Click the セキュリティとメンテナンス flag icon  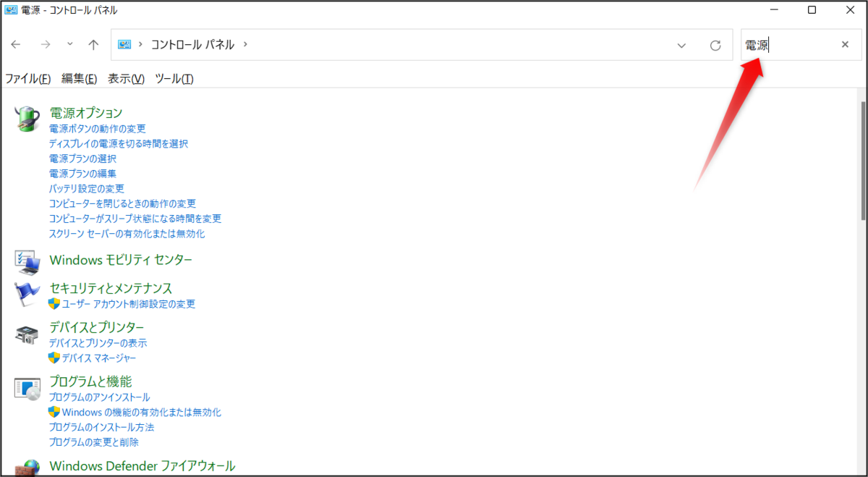27,295
